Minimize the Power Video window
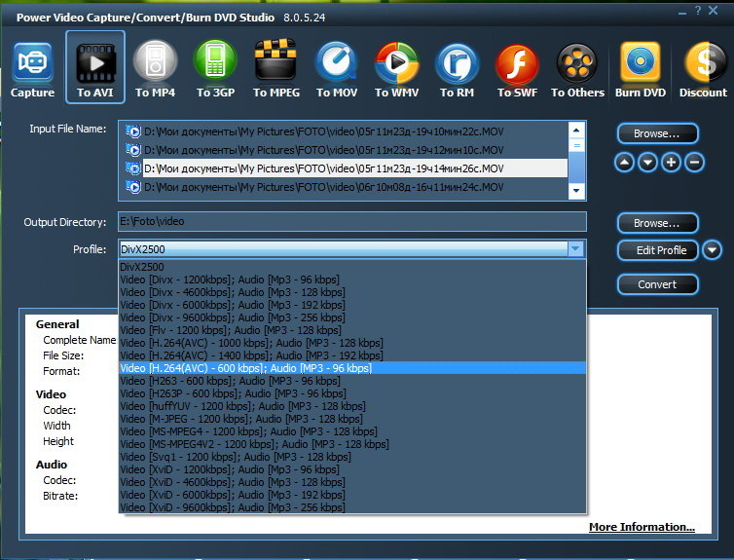 (682, 12)
